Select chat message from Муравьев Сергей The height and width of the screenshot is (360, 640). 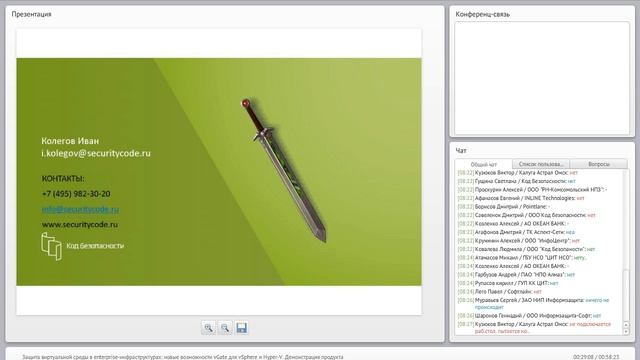(533, 303)
